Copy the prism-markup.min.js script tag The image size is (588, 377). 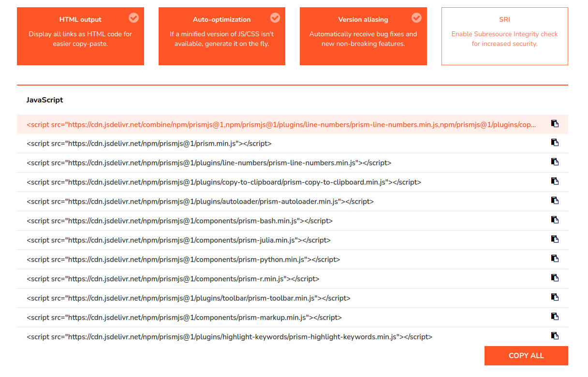pyautogui.click(x=555, y=317)
